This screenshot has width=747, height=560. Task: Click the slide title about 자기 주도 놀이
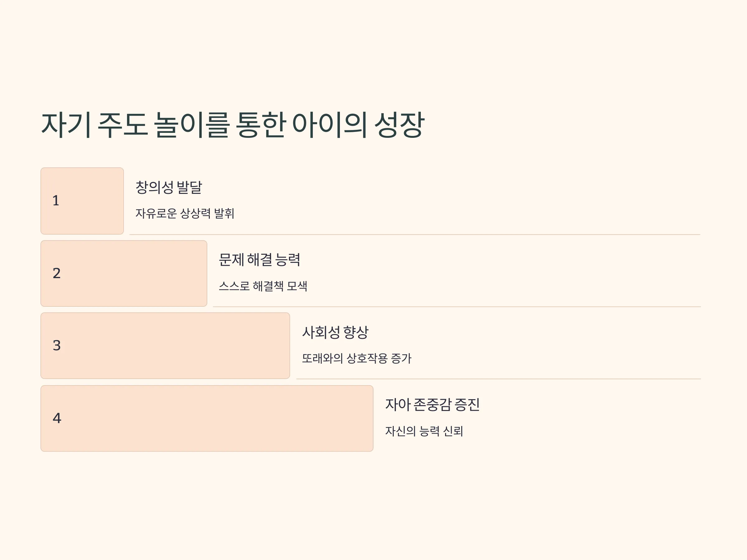click(233, 125)
